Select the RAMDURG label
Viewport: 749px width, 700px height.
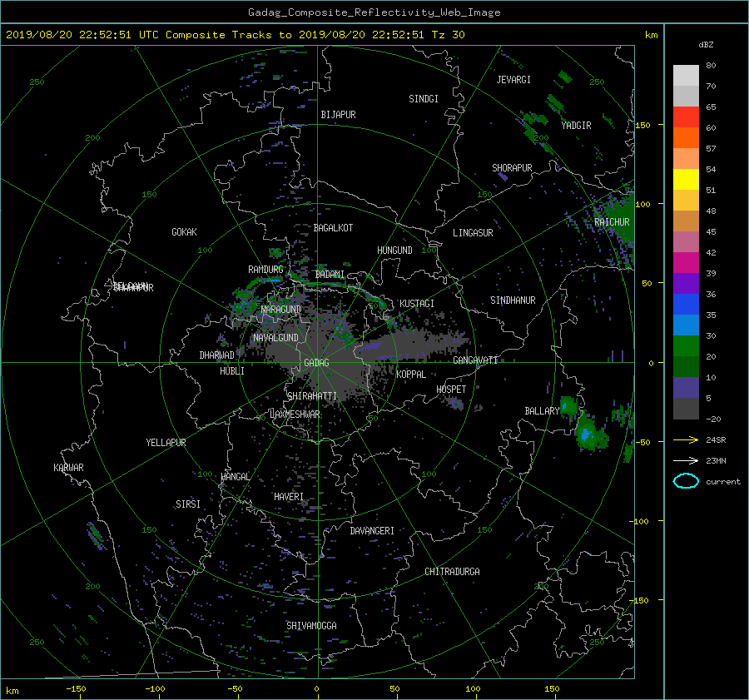(265, 270)
